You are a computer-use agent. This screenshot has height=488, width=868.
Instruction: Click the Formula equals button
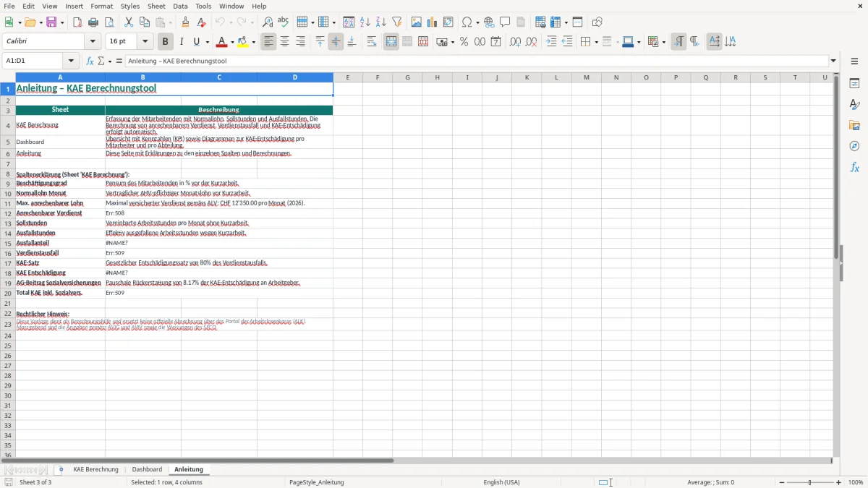pos(119,61)
